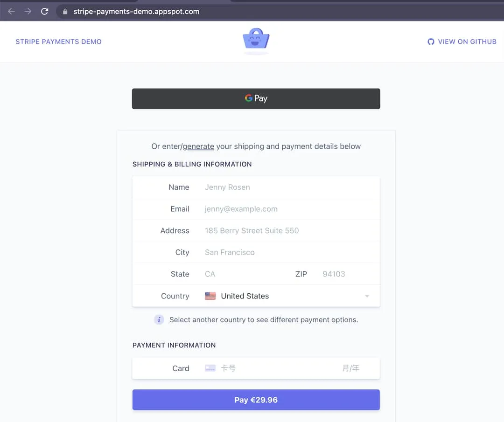Open VIEW ON GITHUB

(466, 42)
